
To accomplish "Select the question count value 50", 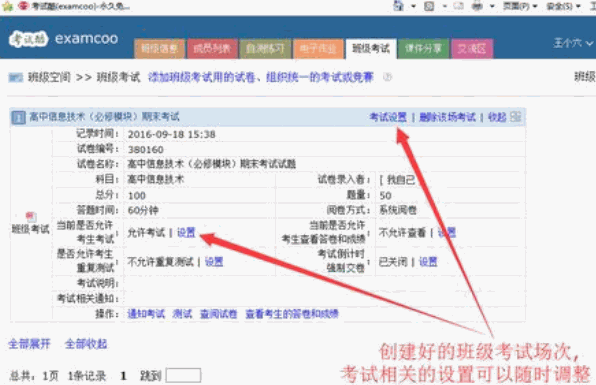I will point(385,195).
